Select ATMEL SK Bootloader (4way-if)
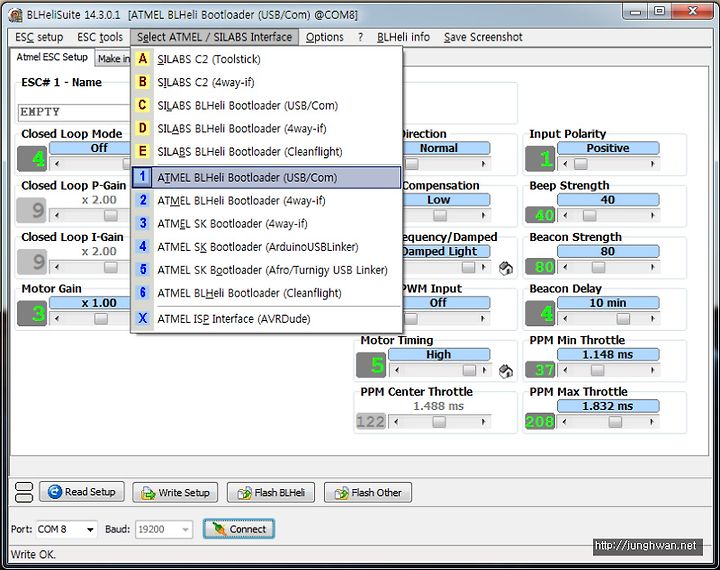Image resolution: width=720 pixels, height=570 pixels. 267,224
